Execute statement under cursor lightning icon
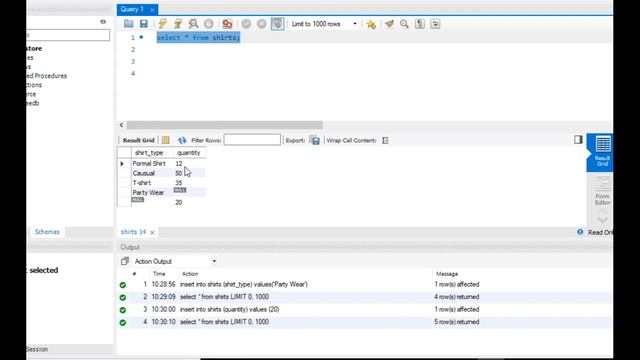 coord(178,24)
